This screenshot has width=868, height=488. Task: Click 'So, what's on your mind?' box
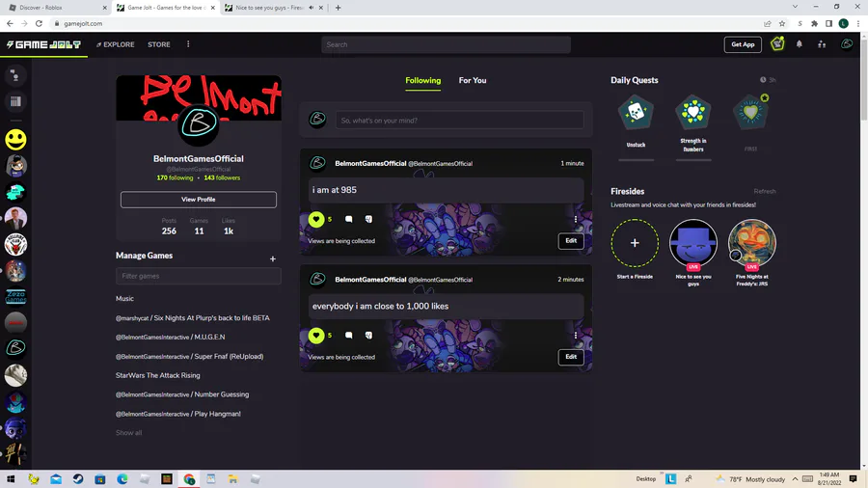click(459, 120)
